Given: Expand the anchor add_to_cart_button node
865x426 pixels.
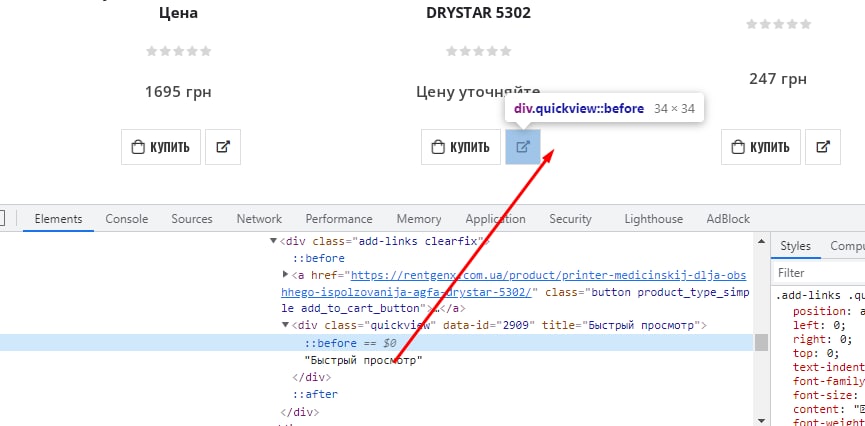Looking at the screenshot, I should click(x=285, y=274).
